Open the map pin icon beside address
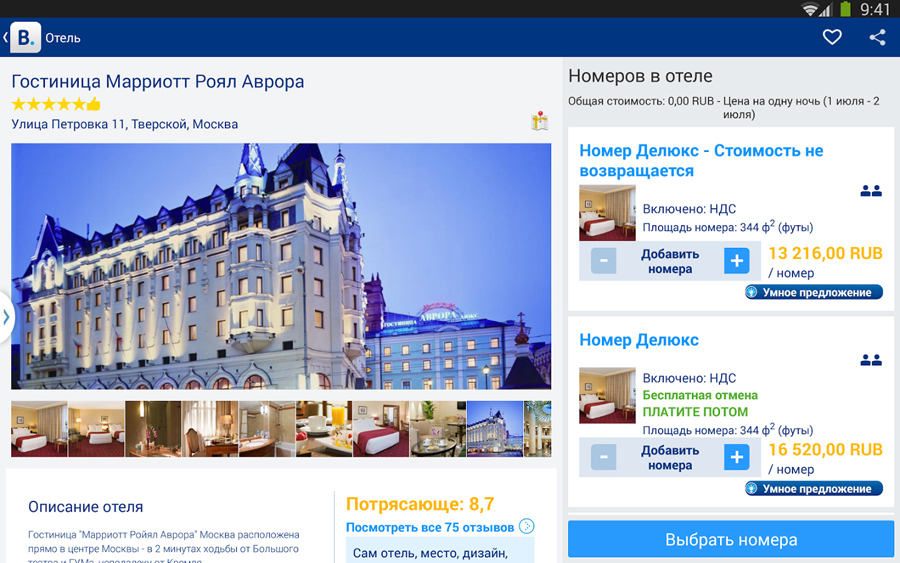The width and height of the screenshot is (900, 563). tap(540, 121)
